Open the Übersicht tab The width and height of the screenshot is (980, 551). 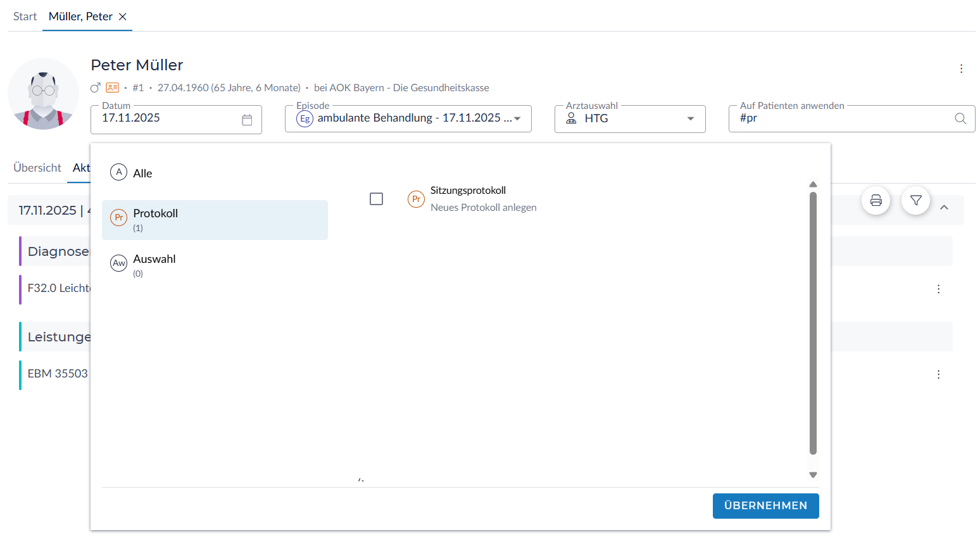pos(37,168)
